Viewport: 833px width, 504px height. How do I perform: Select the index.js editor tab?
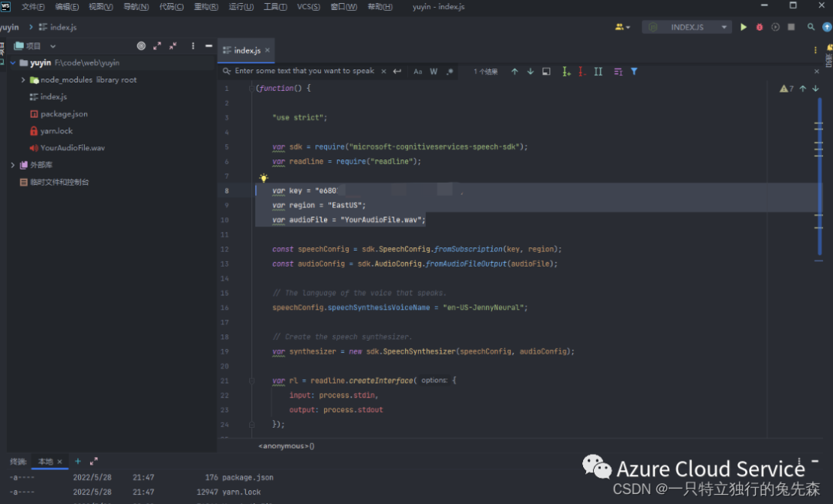pos(245,50)
